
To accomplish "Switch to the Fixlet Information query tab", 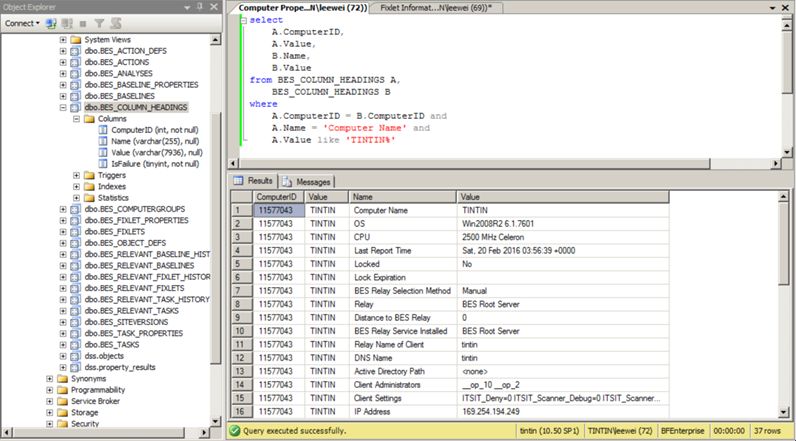I will (436, 8).
